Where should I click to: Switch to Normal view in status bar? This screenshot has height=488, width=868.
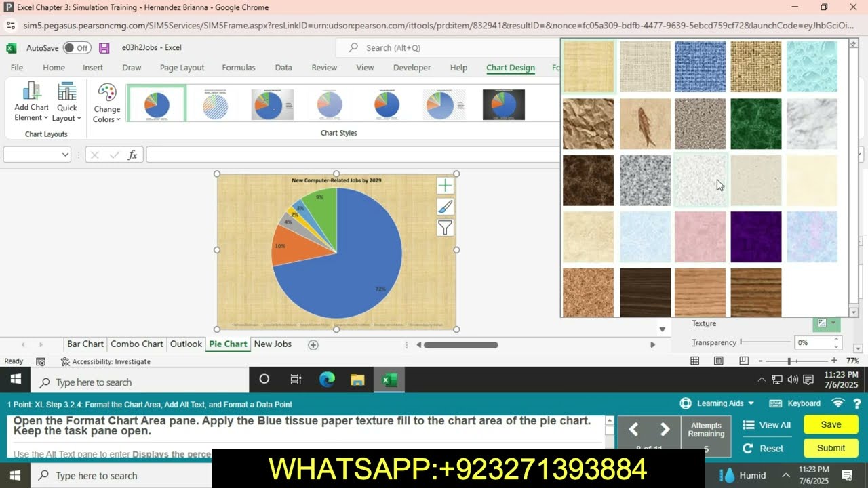(695, 361)
